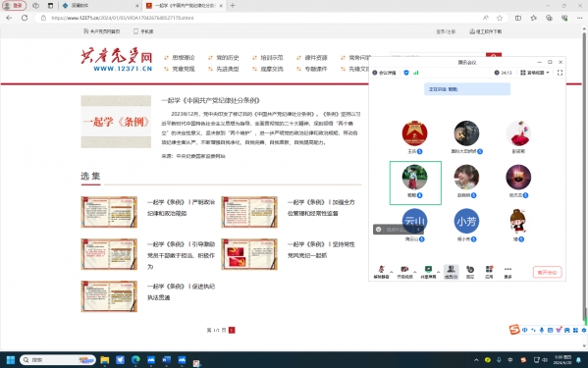This screenshot has width=588, height=368.
Task: Click the meeting timer 24:13
Action: click(503, 73)
